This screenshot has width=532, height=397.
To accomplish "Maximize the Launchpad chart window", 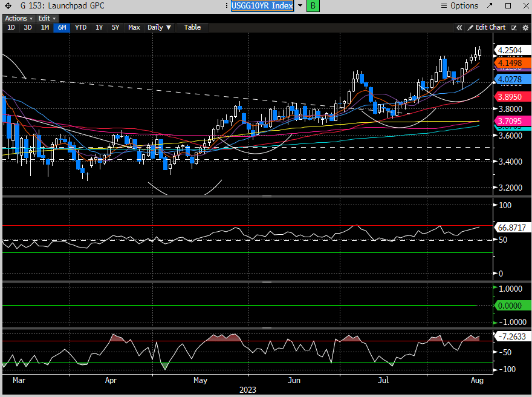I will (x=508, y=6).
